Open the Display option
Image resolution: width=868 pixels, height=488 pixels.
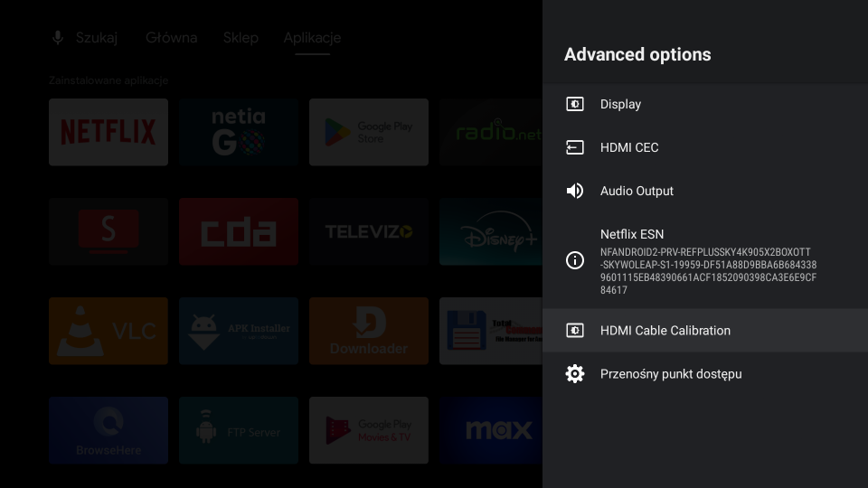point(705,104)
